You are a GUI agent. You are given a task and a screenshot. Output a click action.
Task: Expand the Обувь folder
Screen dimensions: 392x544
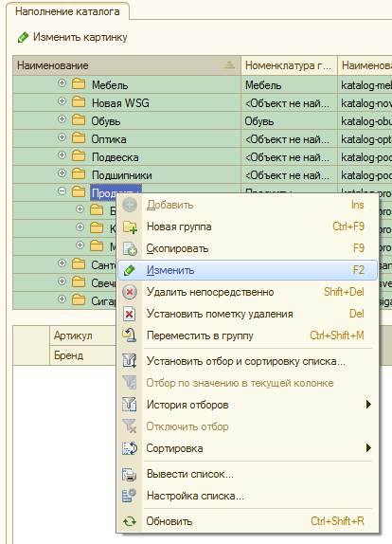coord(62,119)
